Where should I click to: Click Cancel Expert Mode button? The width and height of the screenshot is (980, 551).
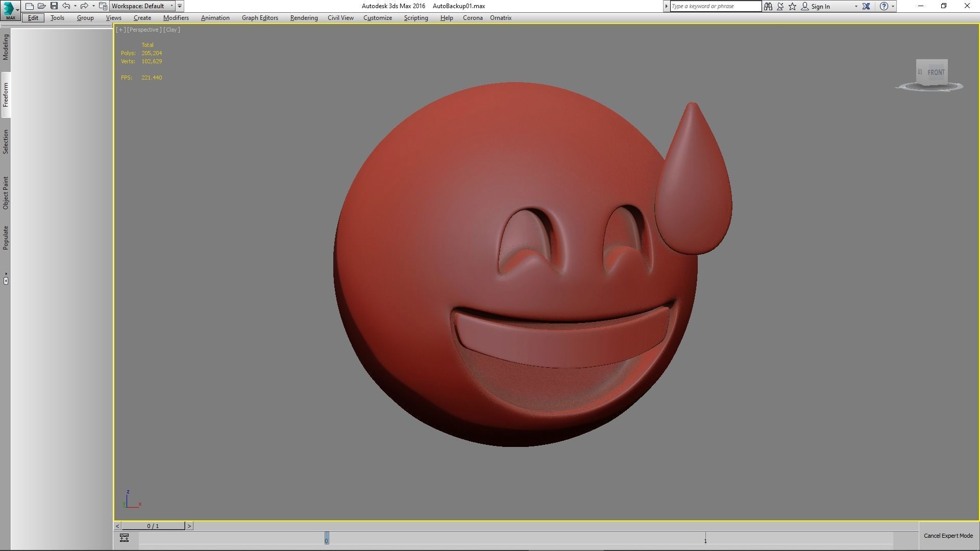click(948, 536)
